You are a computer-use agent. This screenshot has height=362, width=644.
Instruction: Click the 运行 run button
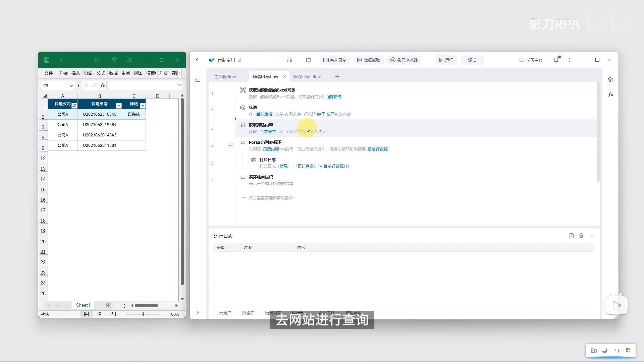click(x=446, y=60)
